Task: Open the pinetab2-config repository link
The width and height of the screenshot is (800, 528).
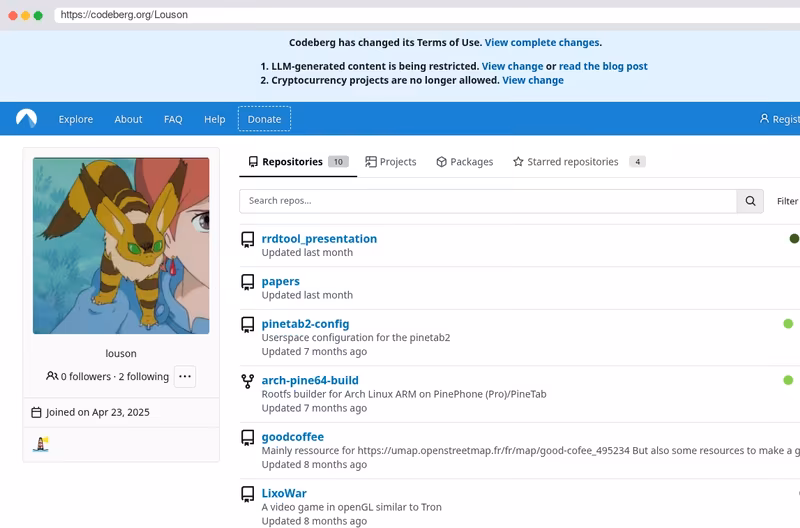Action: pyautogui.click(x=305, y=324)
